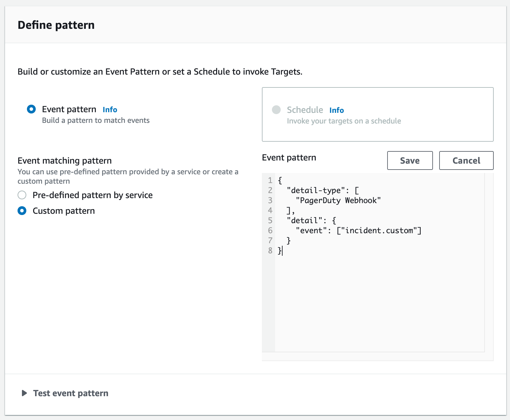
Task: Click line number 8 in editor gutter
Action: tap(270, 250)
